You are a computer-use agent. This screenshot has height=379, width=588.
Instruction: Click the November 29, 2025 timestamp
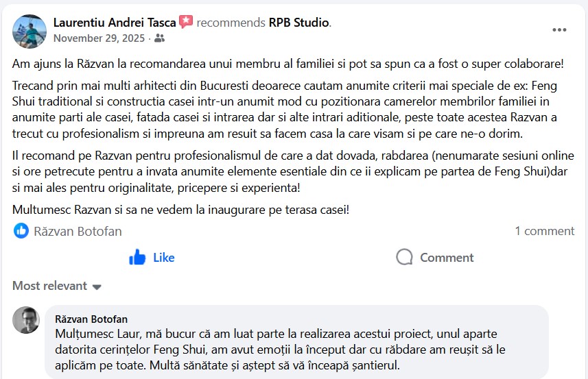(x=99, y=39)
